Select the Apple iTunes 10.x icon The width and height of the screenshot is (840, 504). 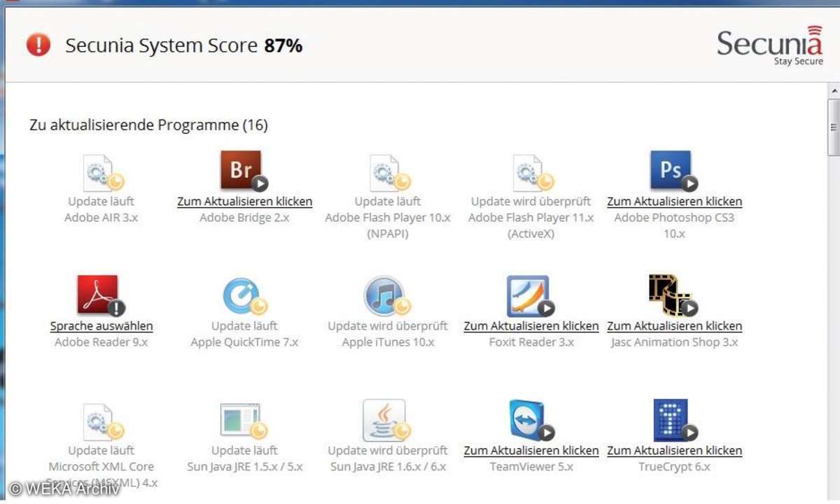click(388, 296)
